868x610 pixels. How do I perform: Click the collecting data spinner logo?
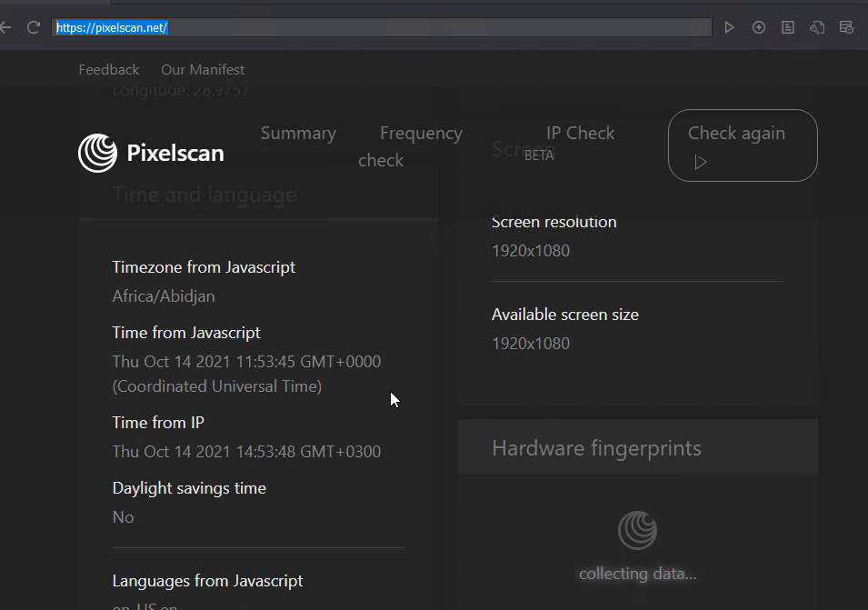(637, 531)
